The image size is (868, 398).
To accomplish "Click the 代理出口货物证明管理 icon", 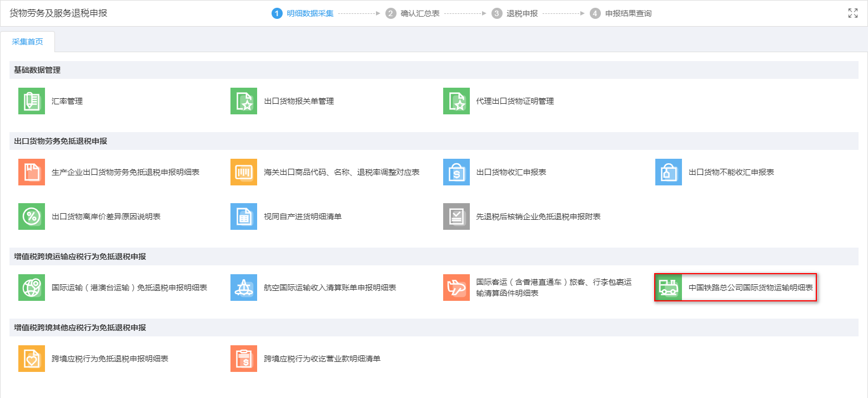I will click(x=456, y=101).
